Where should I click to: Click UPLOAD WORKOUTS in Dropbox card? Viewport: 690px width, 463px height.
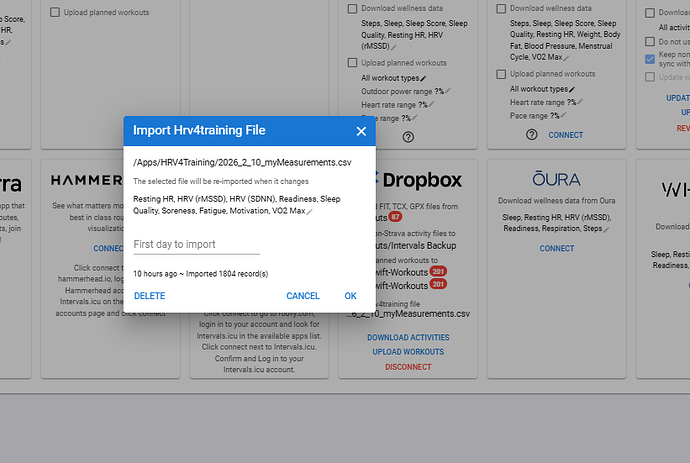tap(407, 352)
